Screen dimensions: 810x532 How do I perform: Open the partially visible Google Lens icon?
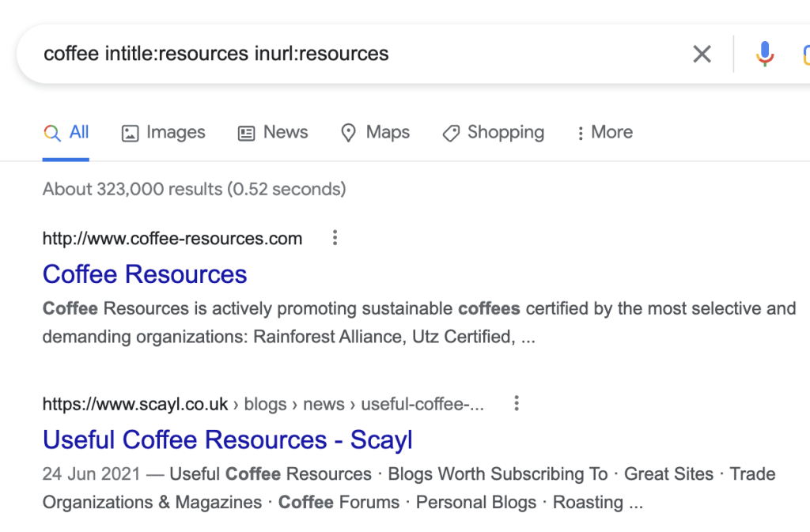(806, 54)
